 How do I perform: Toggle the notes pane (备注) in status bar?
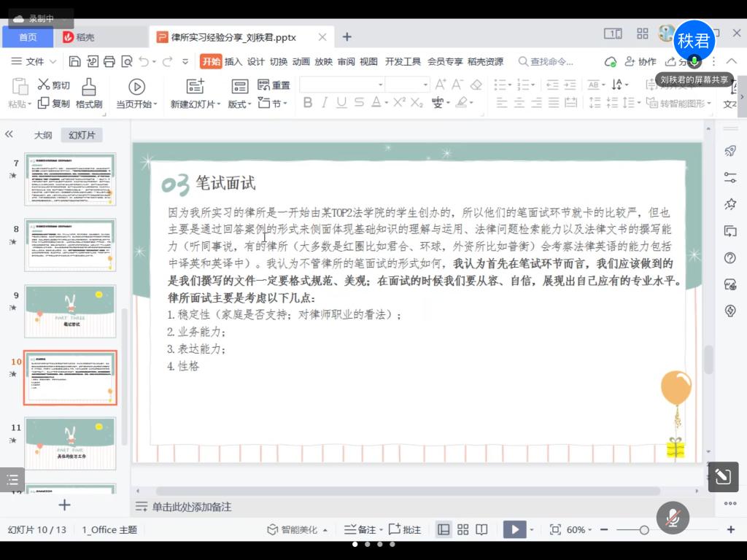[360, 530]
